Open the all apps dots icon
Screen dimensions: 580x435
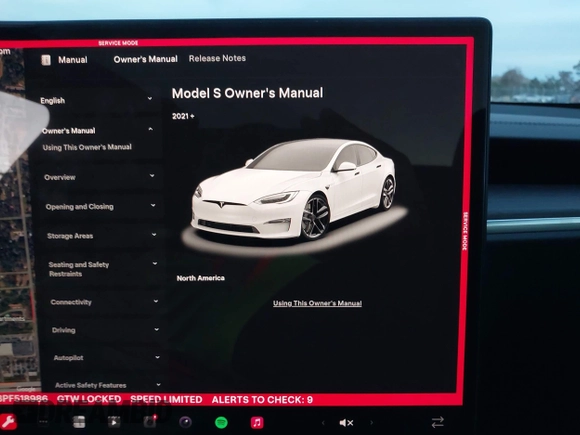tap(44, 422)
